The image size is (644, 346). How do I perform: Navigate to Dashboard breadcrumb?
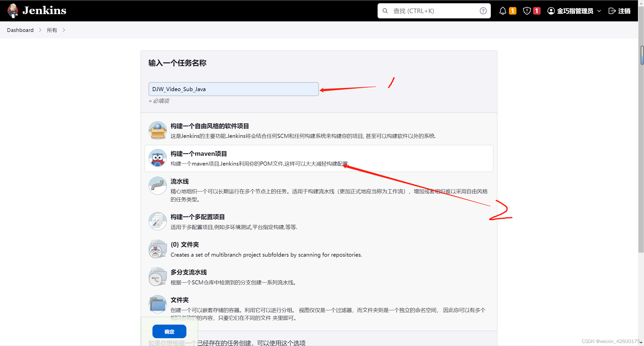20,30
